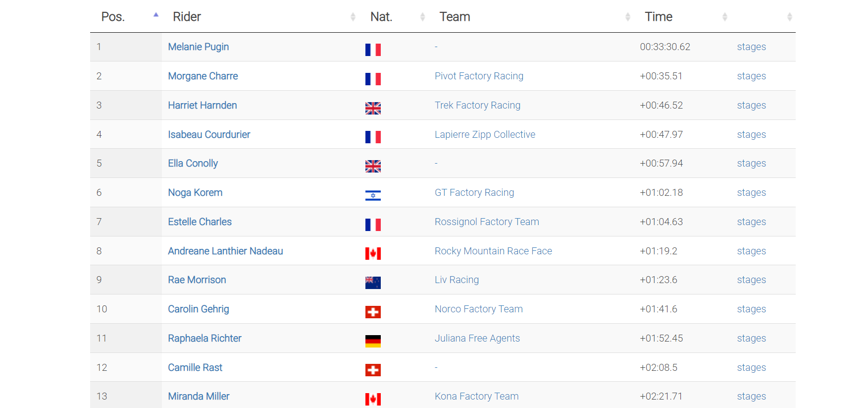Viewport: 868px width, 408px height.
Task: View stages for Melanie Pugin
Action: point(751,47)
